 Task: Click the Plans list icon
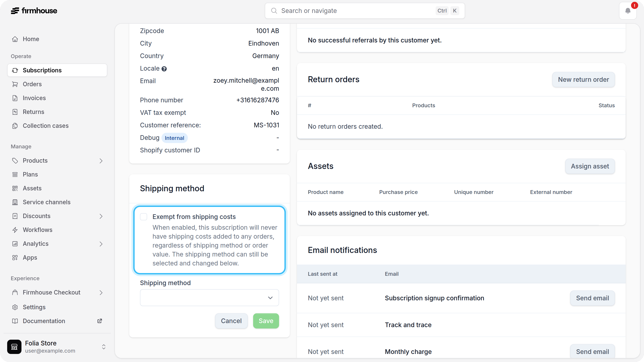[15, 174]
